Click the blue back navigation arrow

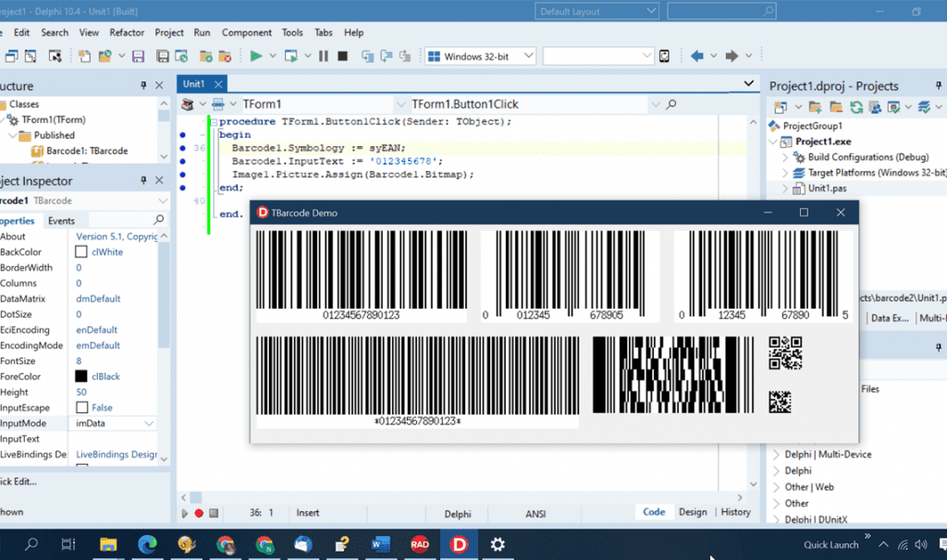tap(697, 56)
